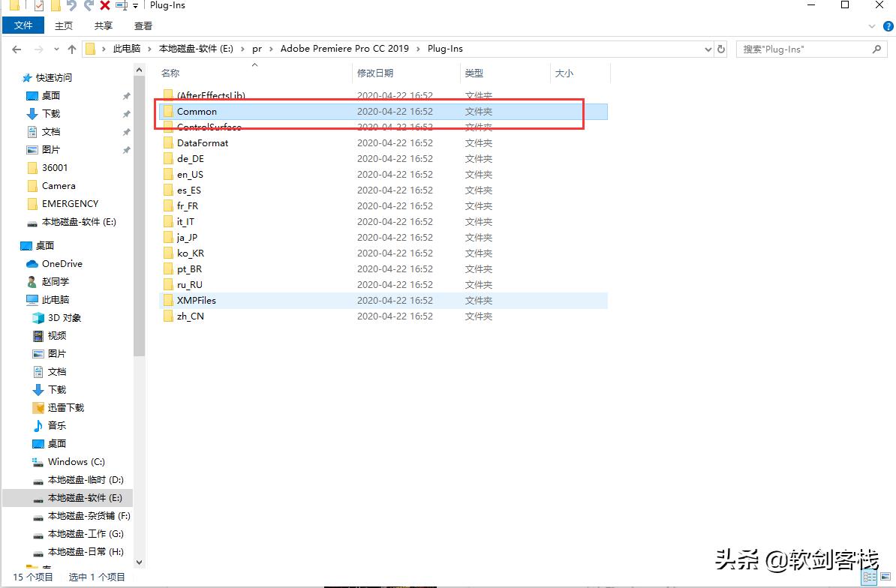The width and height of the screenshot is (896, 588).
Task: Open the address bar history dropdown
Action: click(708, 49)
